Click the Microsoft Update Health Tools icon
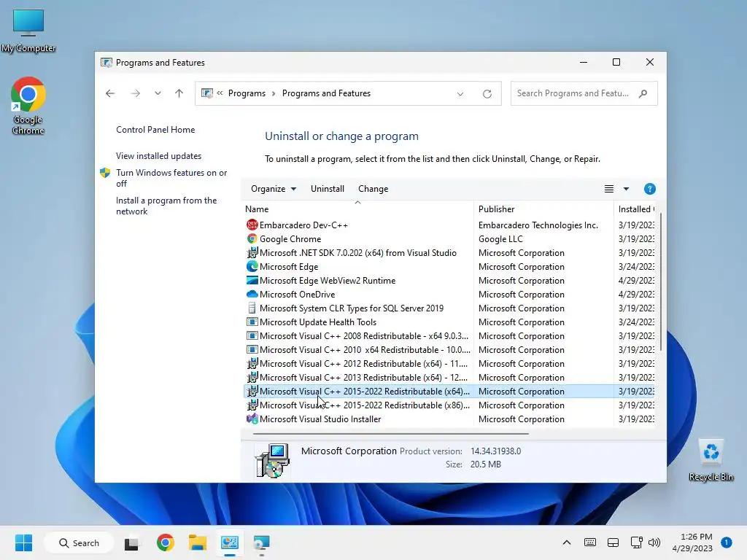The height and width of the screenshot is (560, 747). pyautogui.click(x=252, y=322)
